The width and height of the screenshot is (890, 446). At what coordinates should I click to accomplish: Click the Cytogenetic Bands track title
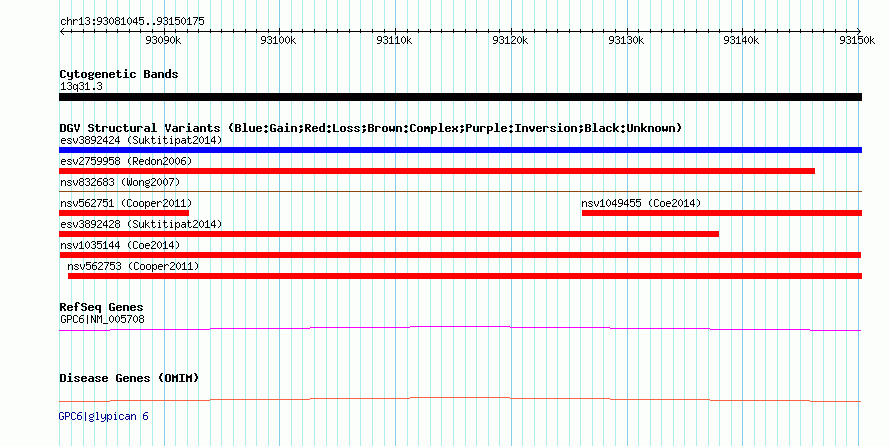coord(119,74)
